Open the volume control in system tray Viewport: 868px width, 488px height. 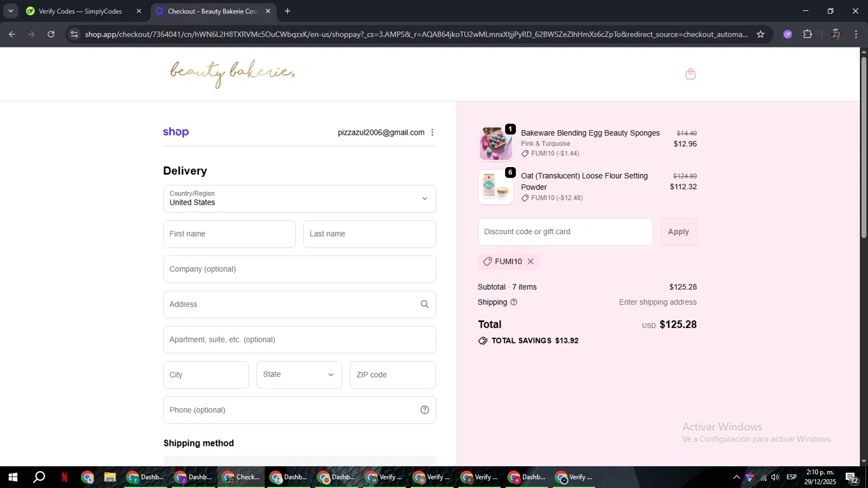tap(775, 477)
